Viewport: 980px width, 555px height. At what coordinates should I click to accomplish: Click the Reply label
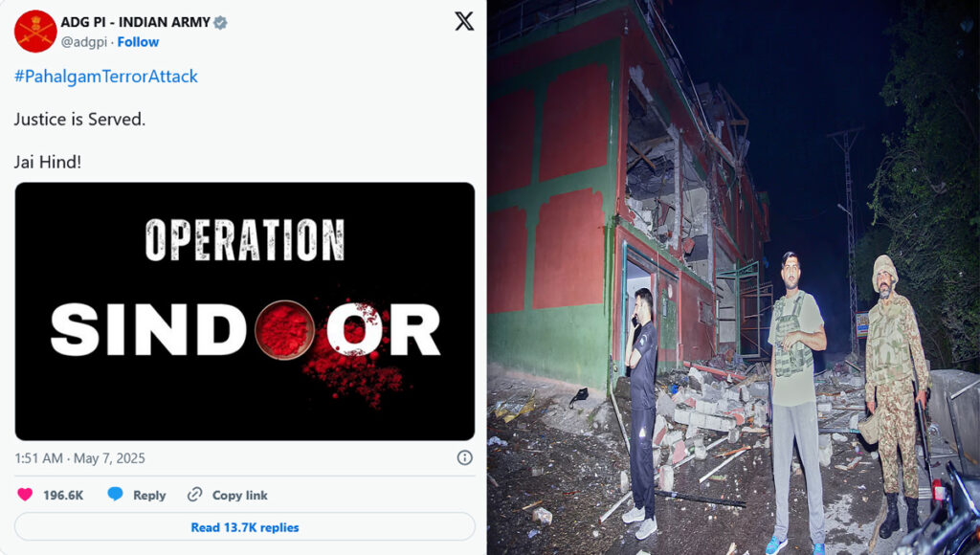tap(149, 495)
